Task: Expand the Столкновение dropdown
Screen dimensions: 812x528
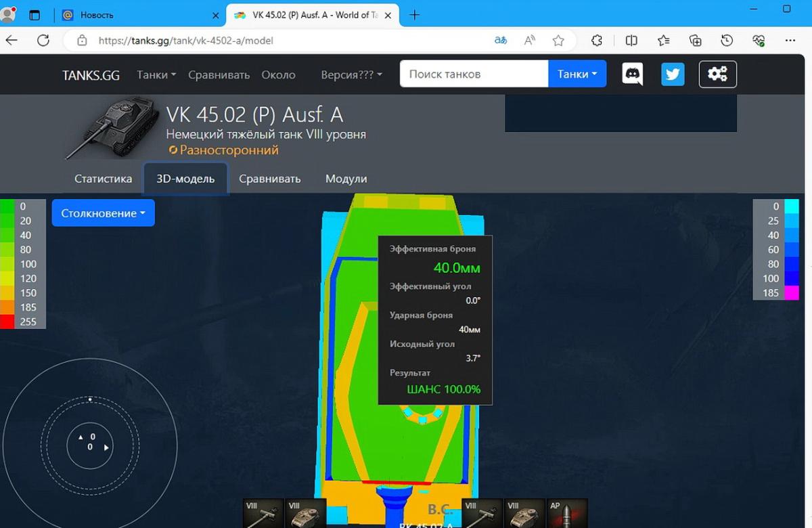Action: click(104, 213)
